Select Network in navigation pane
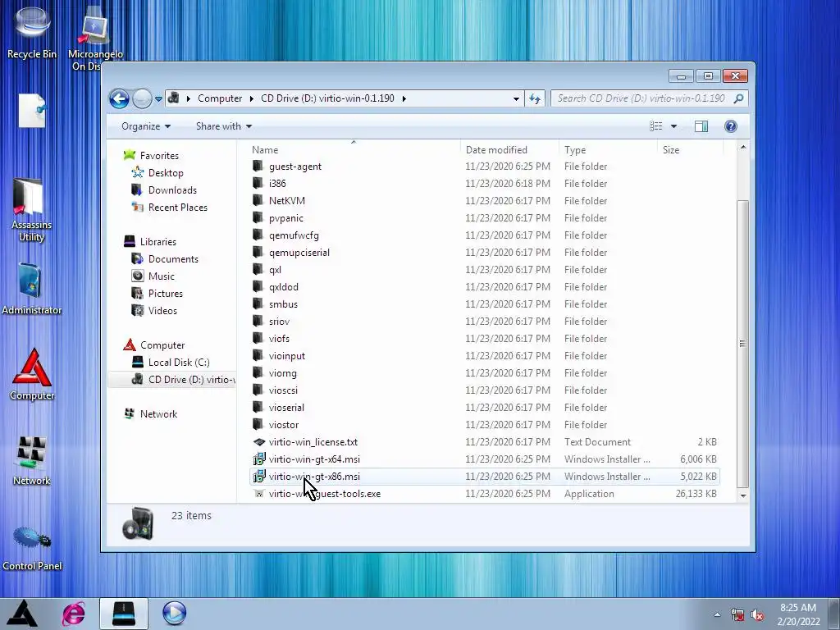840x630 pixels. [158, 414]
